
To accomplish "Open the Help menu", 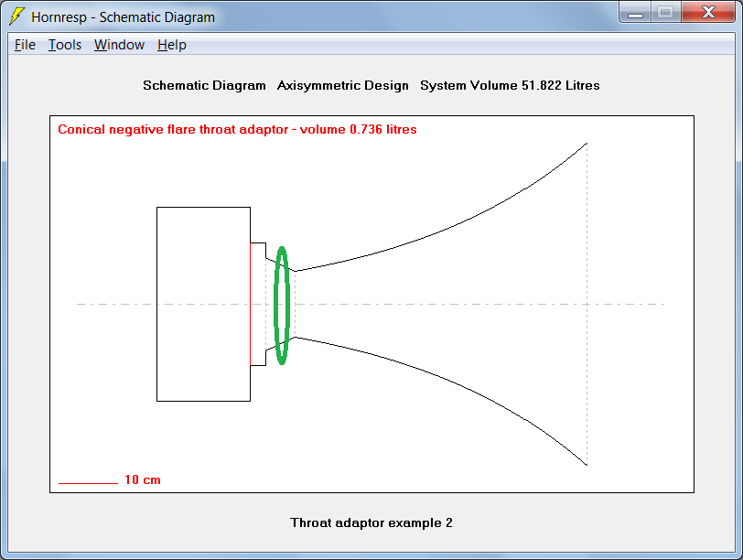I will pyautogui.click(x=171, y=45).
